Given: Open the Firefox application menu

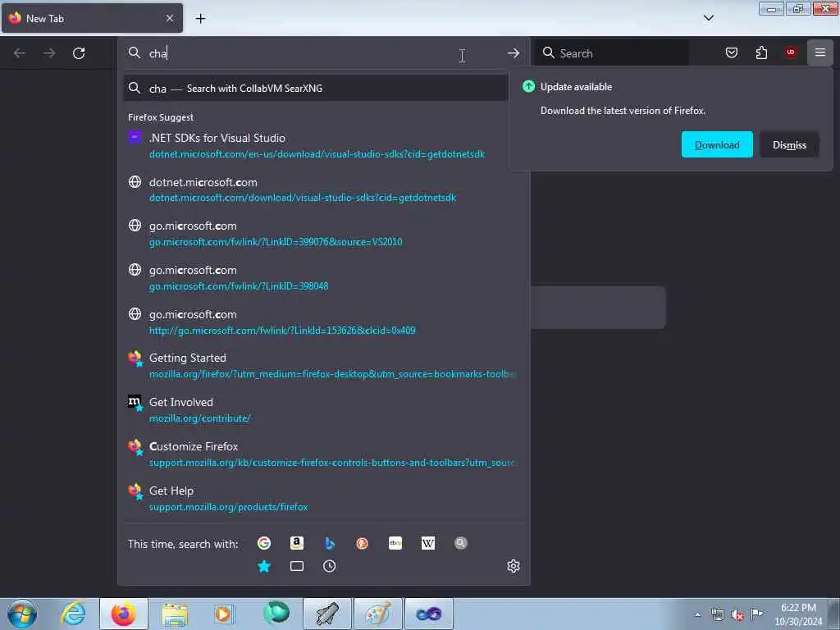Looking at the screenshot, I should pyautogui.click(x=820, y=52).
